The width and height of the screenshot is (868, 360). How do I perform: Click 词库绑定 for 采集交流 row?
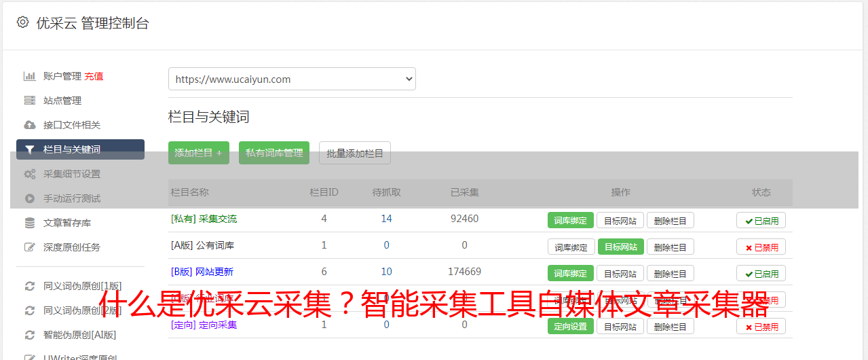[571, 220]
